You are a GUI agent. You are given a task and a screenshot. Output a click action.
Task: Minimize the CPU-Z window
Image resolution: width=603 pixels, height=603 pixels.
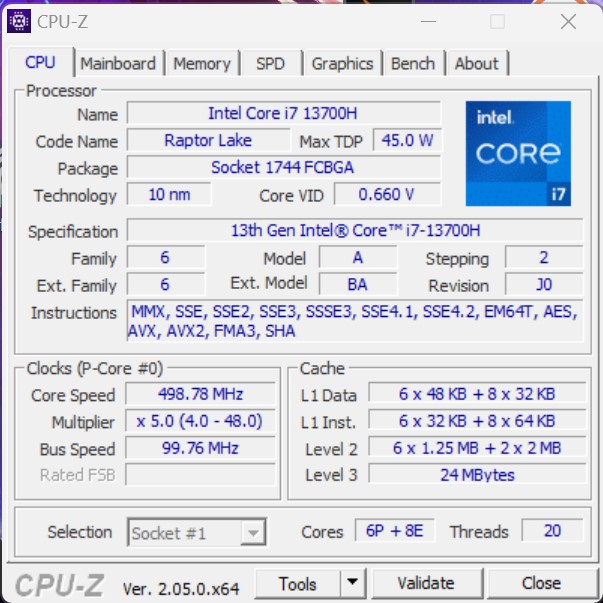[428, 22]
